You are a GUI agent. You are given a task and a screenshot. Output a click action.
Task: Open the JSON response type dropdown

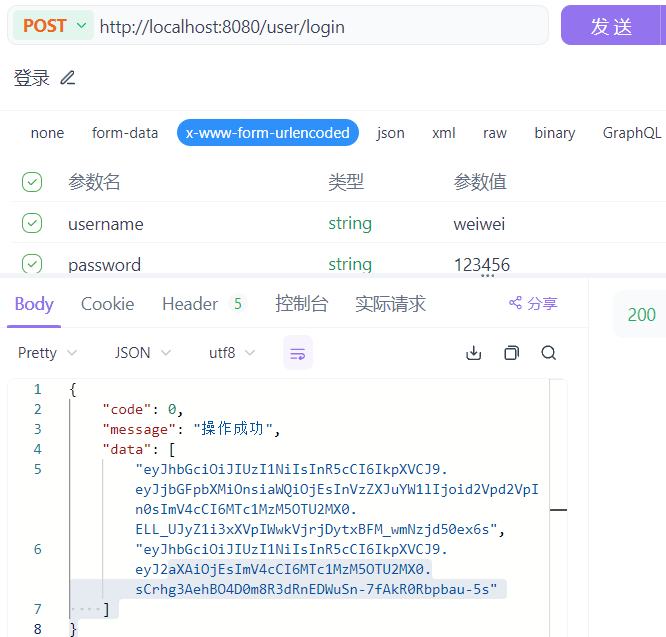click(142, 353)
